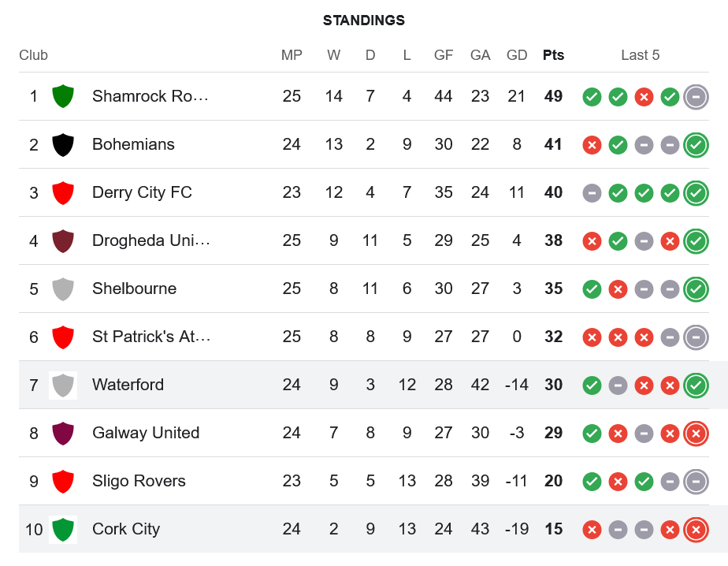Click the Last 5 column header

(x=640, y=55)
